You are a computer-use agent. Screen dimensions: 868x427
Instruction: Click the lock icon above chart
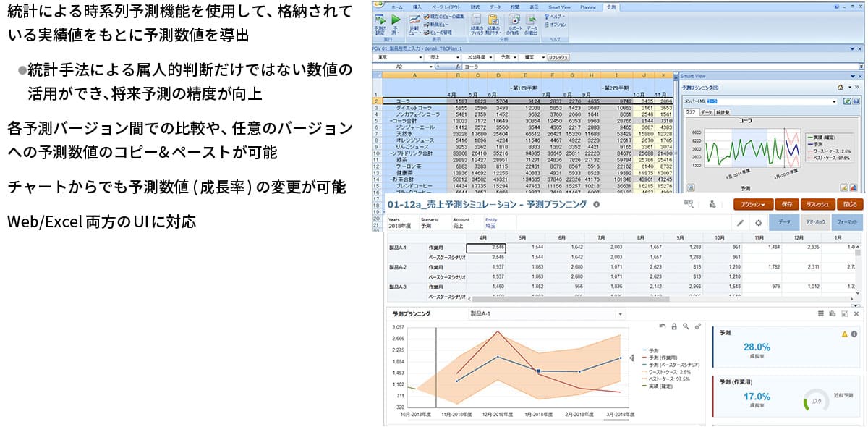tap(674, 327)
